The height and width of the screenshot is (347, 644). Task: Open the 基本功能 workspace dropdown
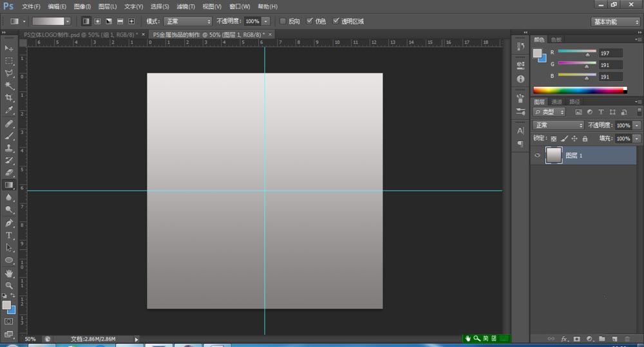click(x=616, y=22)
